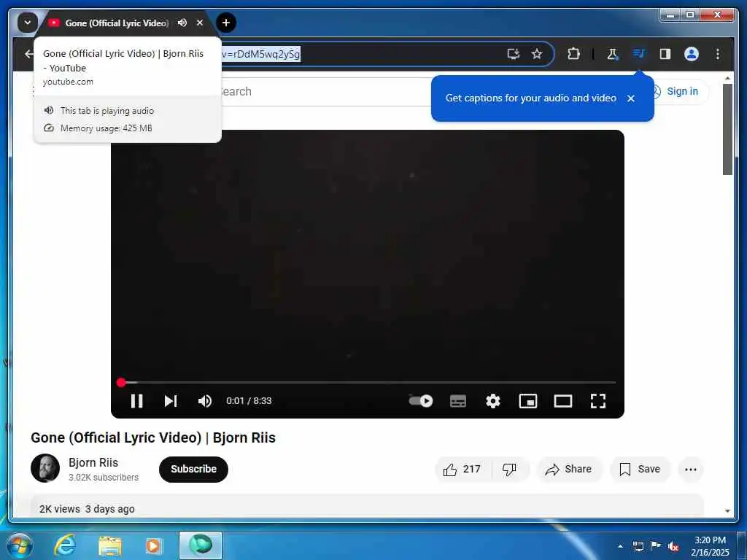
Task: Save the video to playlist
Action: point(640,469)
